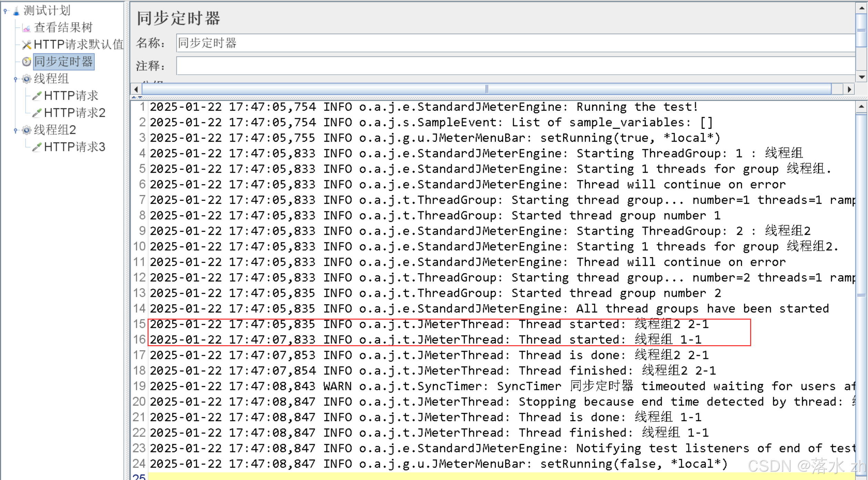Select 同步定时器 in the tree
This screenshot has width=868, height=480.
pos(64,62)
